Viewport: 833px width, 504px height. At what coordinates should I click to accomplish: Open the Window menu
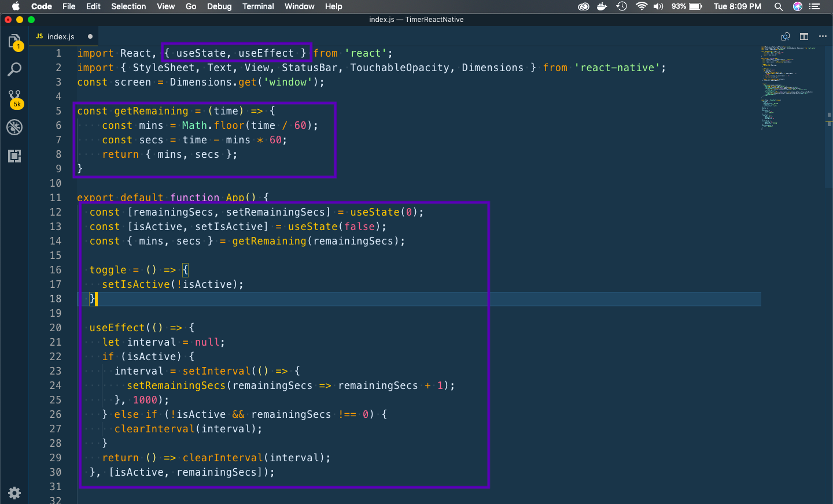(x=299, y=6)
